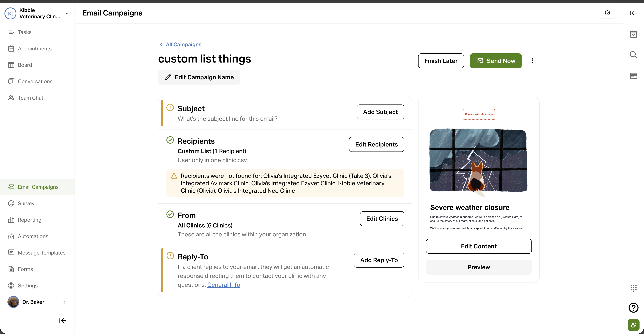Go to Automations in sidebar

click(33, 236)
